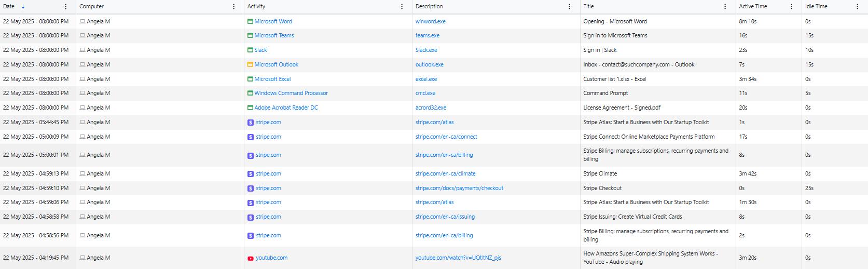Click the Windows Command Processor app icon
Viewport: 868px width, 269px height.
click(250, 93)
